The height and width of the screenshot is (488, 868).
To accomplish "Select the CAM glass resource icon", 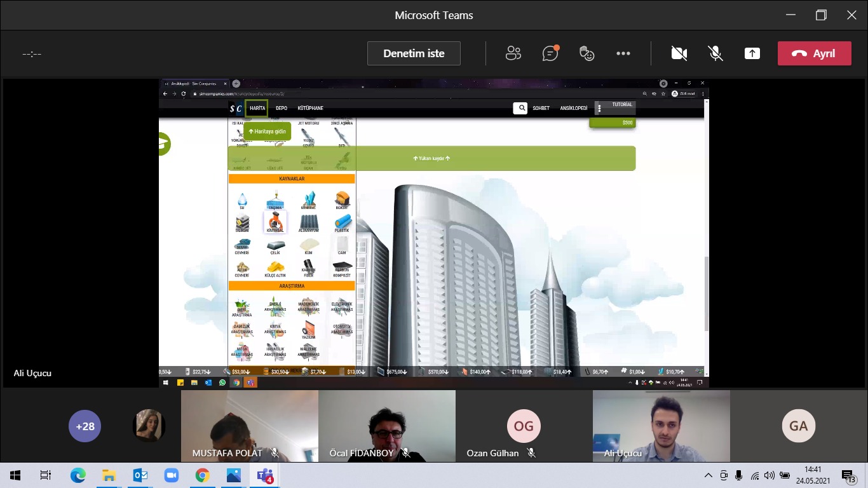I will click(x=342, y=247).
